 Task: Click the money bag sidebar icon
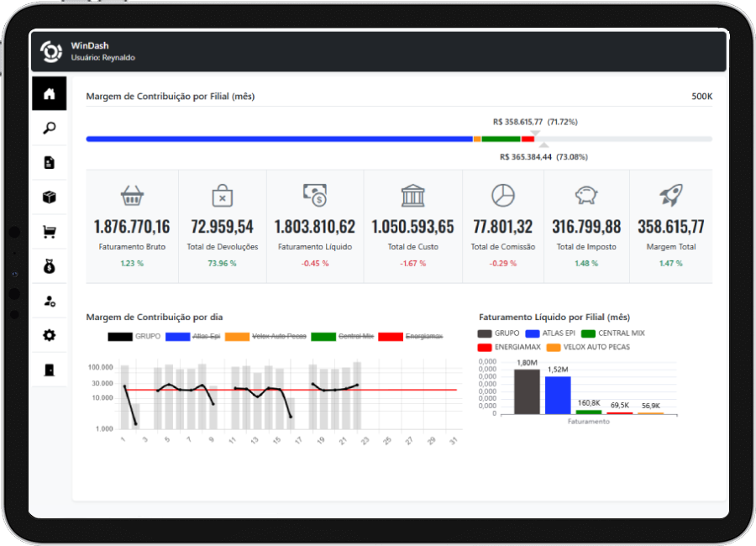pos(50,267)
